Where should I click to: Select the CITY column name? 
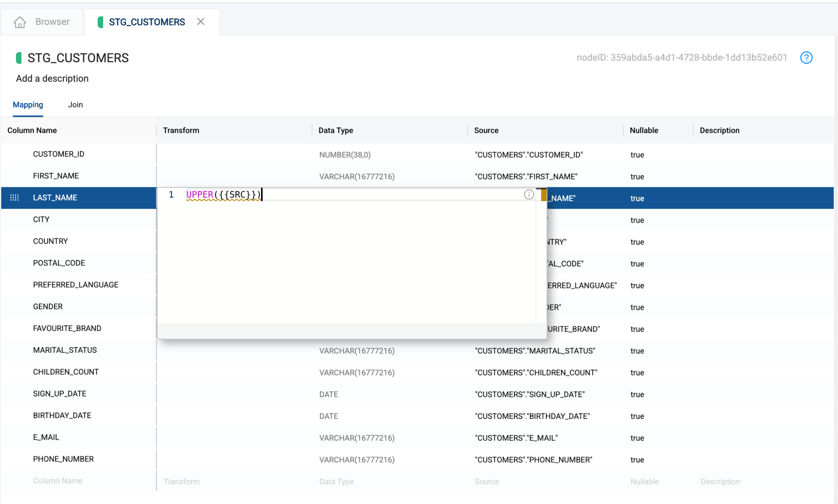(41, 220)
